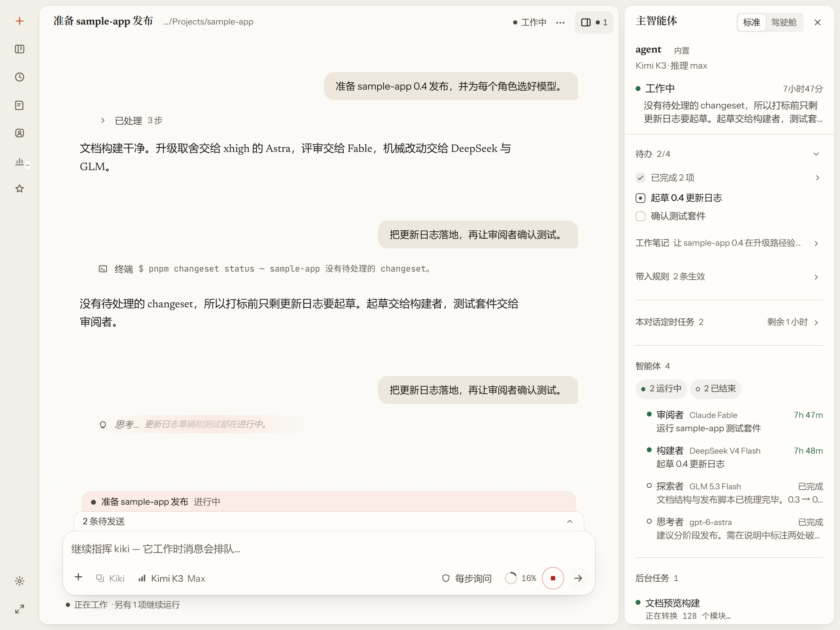840x630 pixels.
Task: Click the plus attach icon in composer
Action: pos(78,577)
